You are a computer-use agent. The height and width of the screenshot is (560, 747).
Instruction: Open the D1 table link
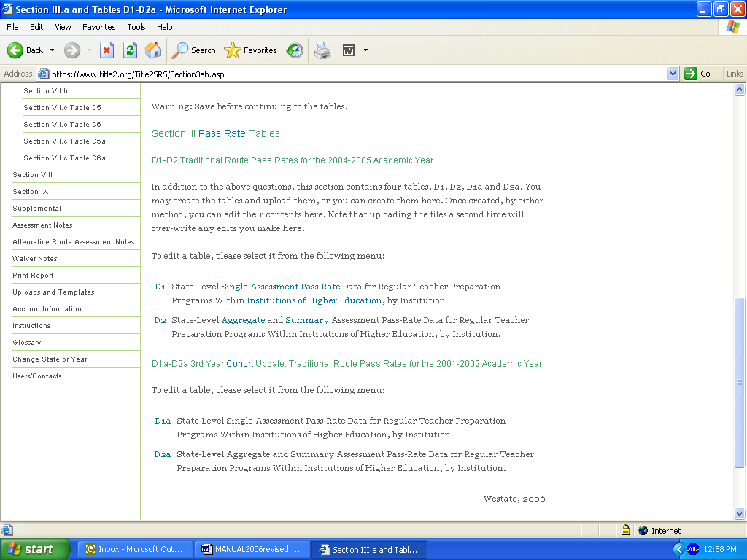160,287
